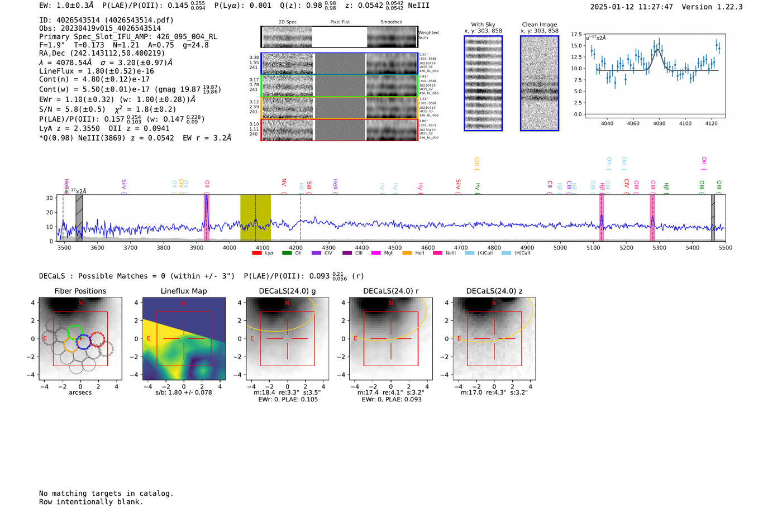Click the yellow highlighted band in spectrum
Image resolution: width=782 pixels, height=532 pixels.
click(255, 218)
